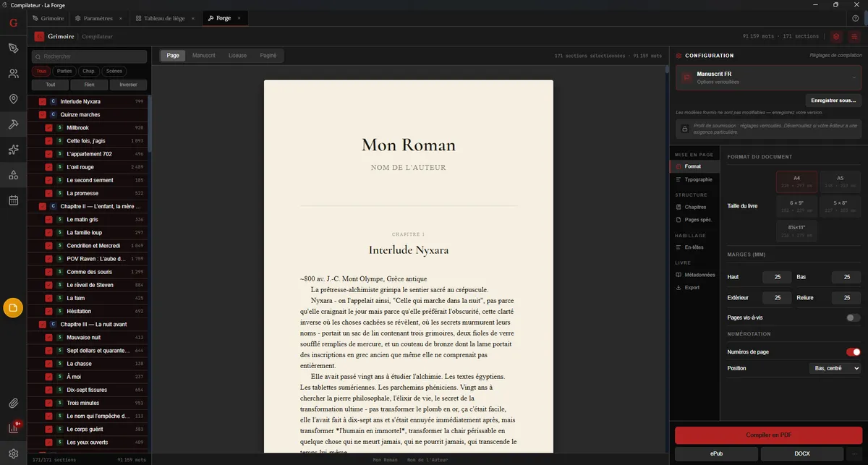Uncheck the Hésitation scene checkbox
Screen dimensions: 868x465
coord(48,311)
